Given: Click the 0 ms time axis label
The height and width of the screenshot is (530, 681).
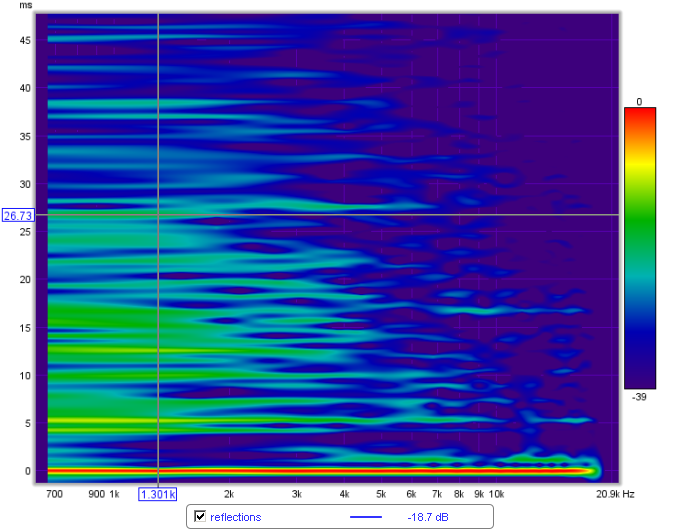Looking at the screenshot, I should 28,471.
